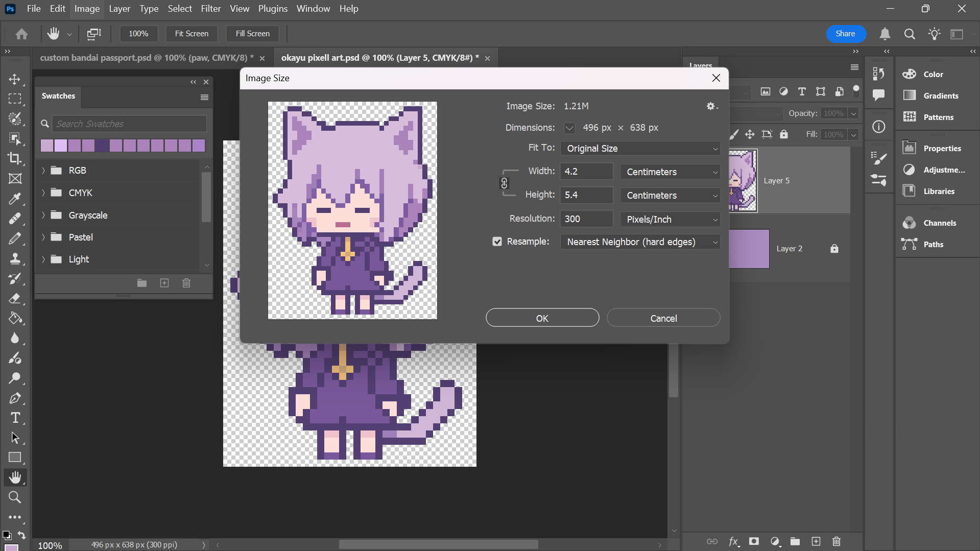Image resolution: width=980 pixels, height=551 pixels.
Task: Toggle adjustment layer filter
Action: [783, 92]
